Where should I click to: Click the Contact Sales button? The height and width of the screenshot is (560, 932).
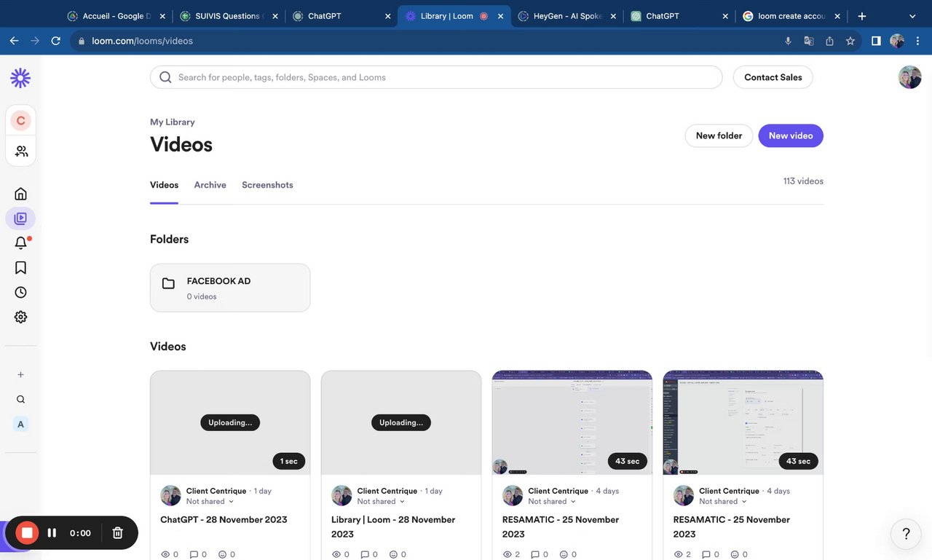[x=773, y=77]
